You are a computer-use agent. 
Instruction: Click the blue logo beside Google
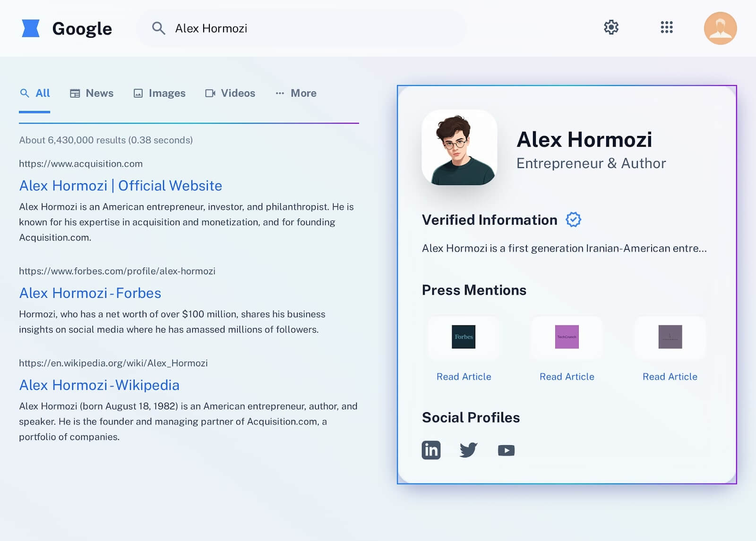(31, 28)
